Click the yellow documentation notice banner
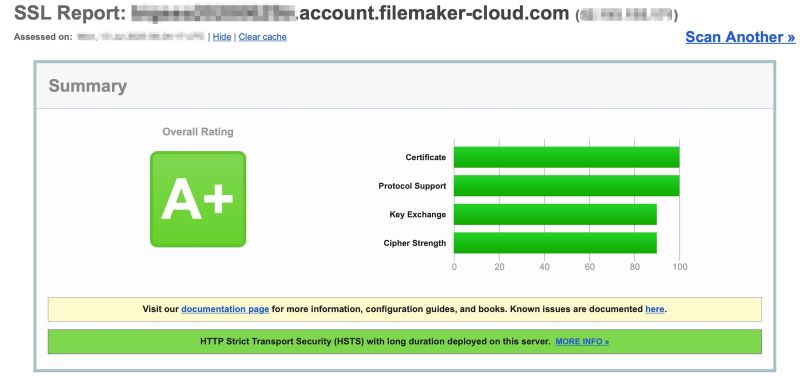This screenshot has height=378, width=800. [x=405, y=309]
